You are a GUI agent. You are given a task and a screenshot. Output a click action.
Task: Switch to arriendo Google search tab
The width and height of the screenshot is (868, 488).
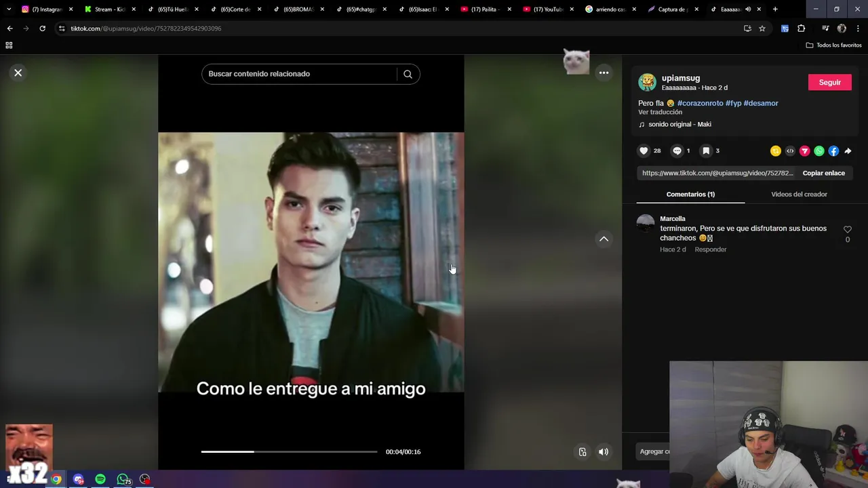610,9
